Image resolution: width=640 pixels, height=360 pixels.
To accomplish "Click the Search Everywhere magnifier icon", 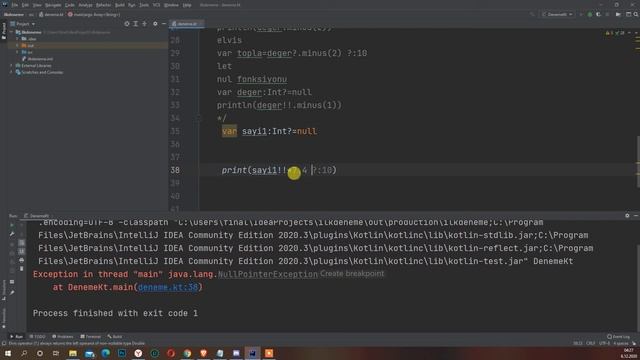I will click(x=636, y=14).
